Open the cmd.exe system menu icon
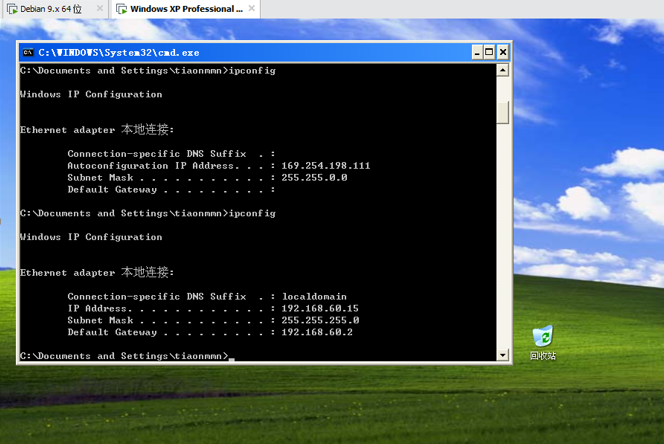This screenshot has height=444, width=664. (x=28, y=53)
